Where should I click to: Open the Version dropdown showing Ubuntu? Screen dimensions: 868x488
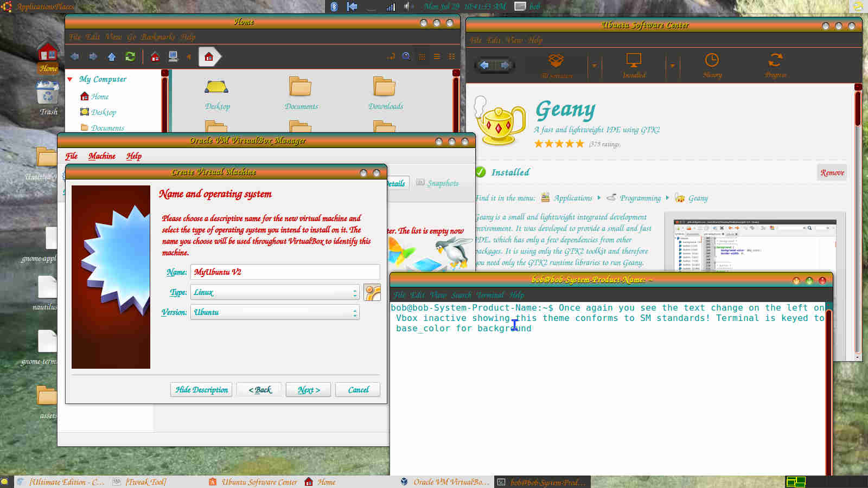tap(275, 312)
